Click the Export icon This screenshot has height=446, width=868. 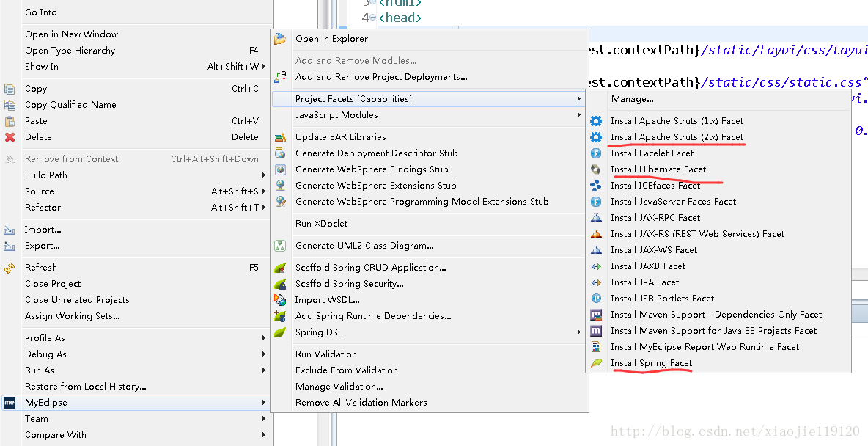tap(10, 246)
